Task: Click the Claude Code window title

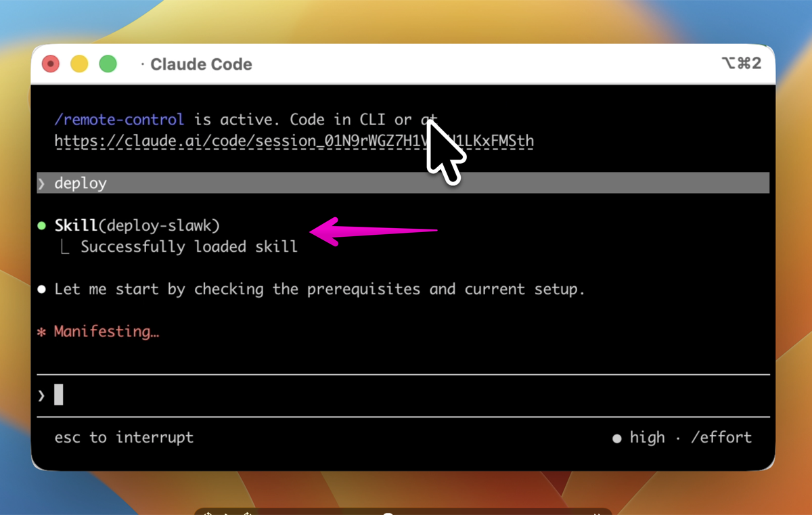Action: [x=201, y=64]
